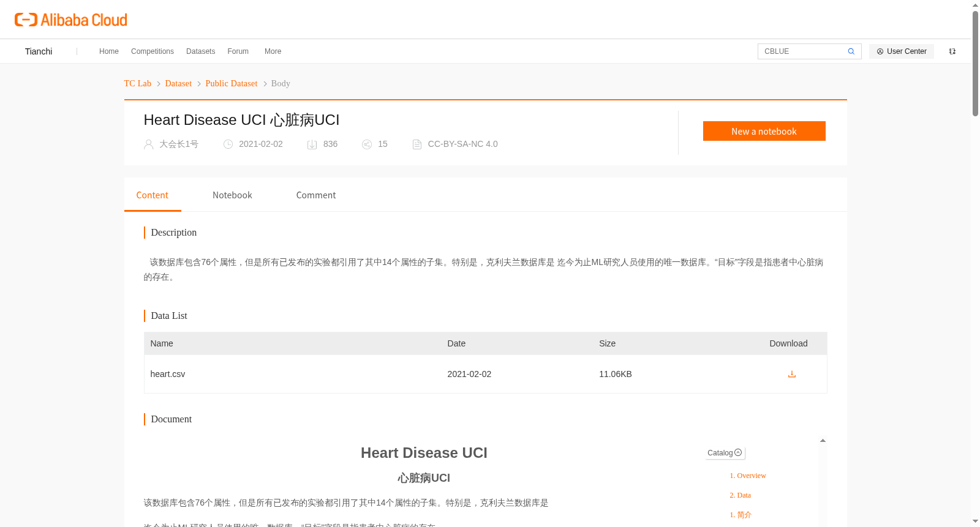Click the download count icon
The width and height of the screenshot is (980, 527).
pos(312,144)
